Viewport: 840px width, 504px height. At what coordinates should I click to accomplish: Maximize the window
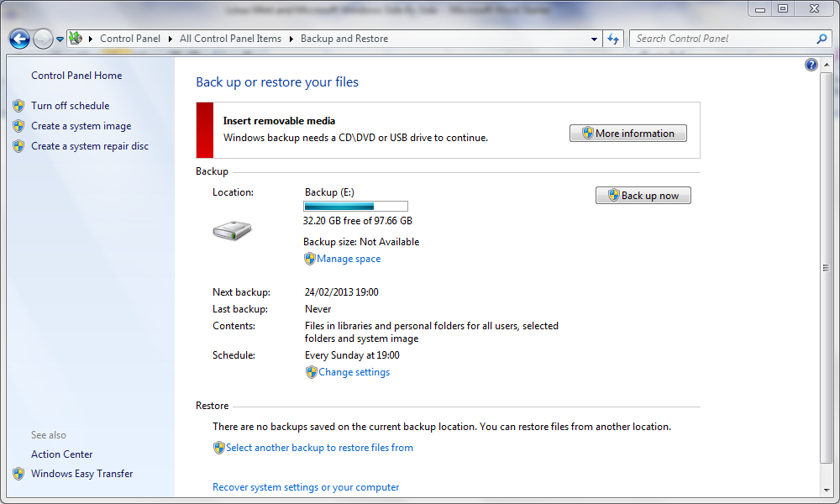click(x=783, y=8)
